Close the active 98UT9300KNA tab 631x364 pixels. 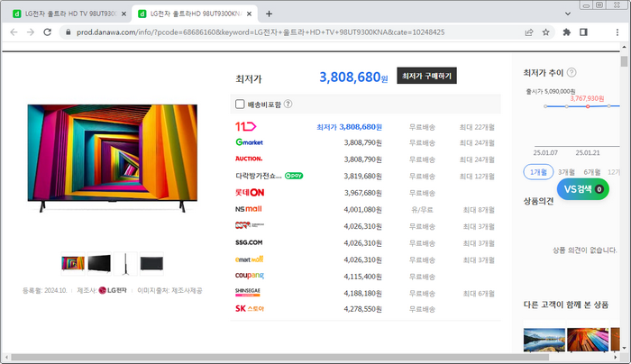coord(249,14)
